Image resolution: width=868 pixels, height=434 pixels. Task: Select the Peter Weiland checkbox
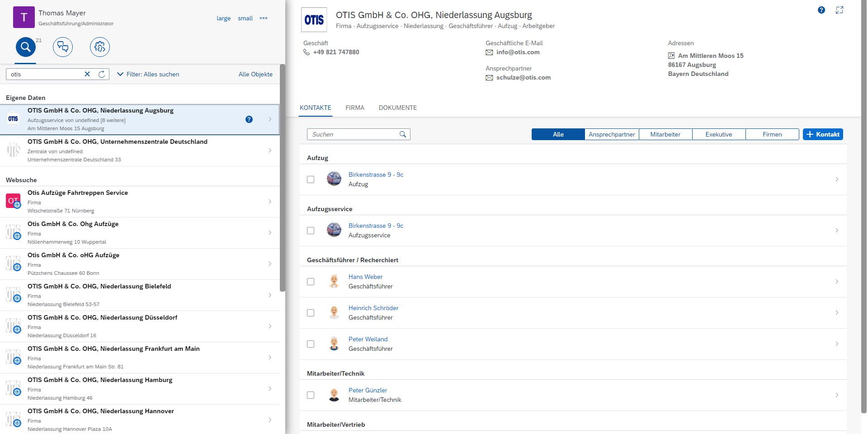tap(311, 344)
